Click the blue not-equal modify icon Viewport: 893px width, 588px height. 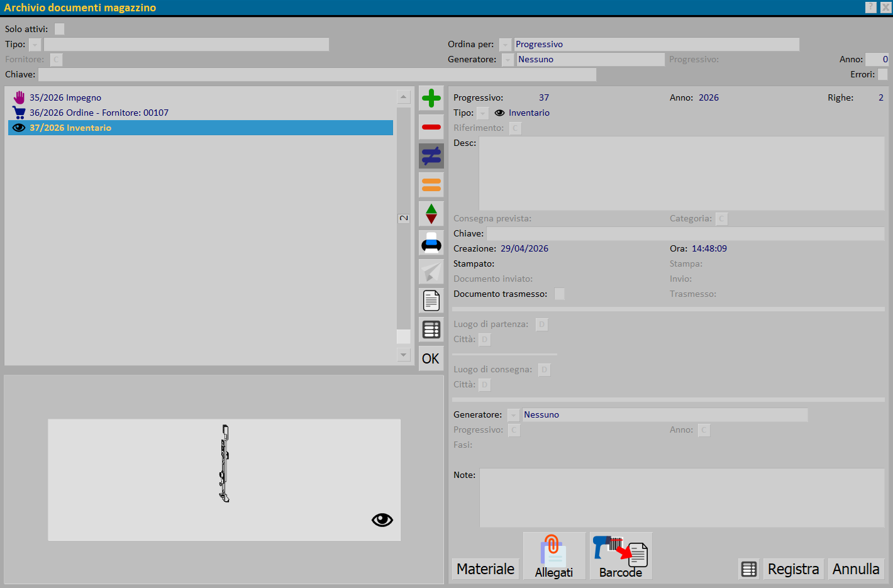(431, 156)
